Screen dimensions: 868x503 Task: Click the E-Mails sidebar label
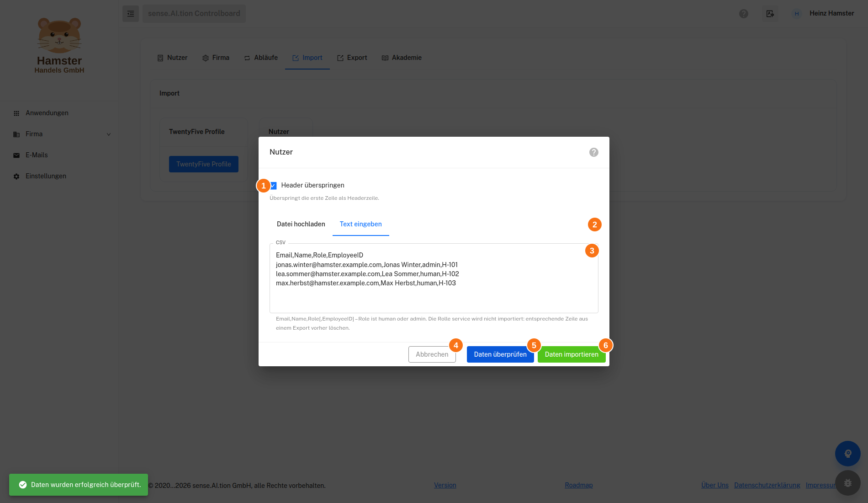tap(37, 155)
